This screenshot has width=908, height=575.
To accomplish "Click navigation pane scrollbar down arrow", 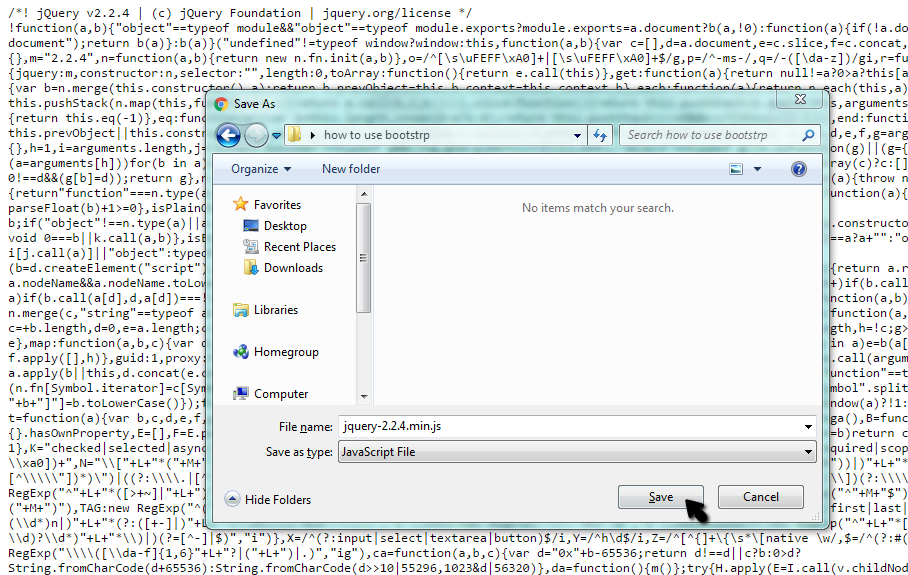I will 364,397.
